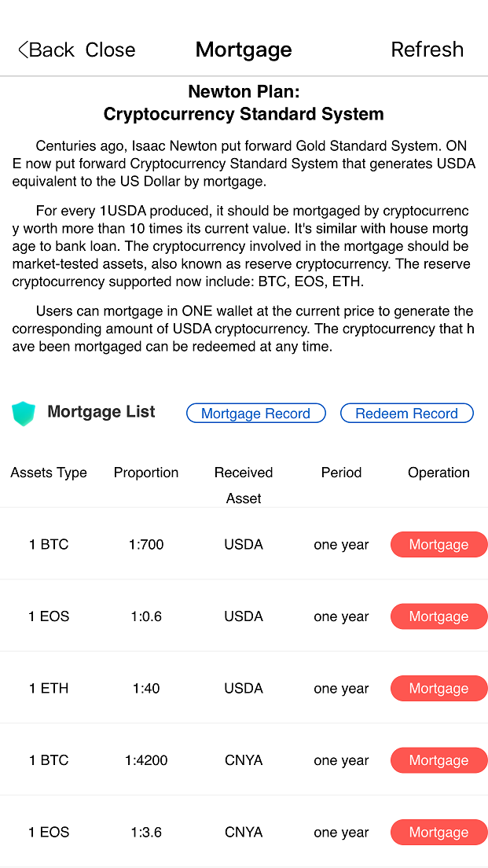
Task: Click the Received Asset column header
Action: click(x=244, y=484)
